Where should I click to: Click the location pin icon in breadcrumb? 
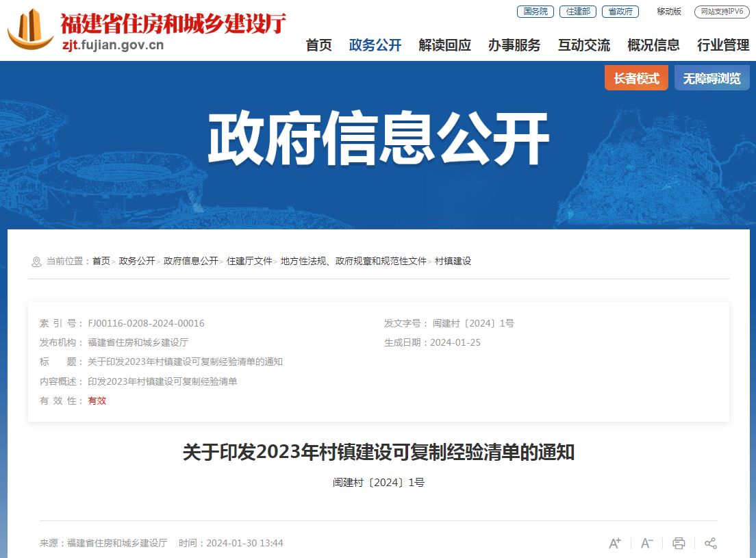[x=36, y=262]
